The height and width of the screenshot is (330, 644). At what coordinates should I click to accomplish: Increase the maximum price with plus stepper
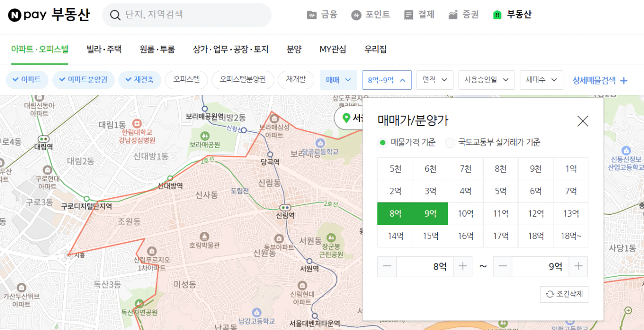pyautogui.click(x=578, y=267)
